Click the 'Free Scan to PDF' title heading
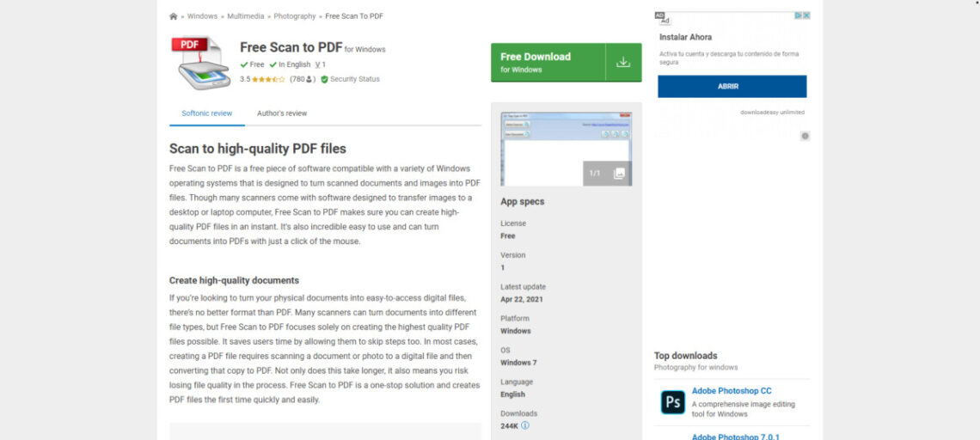This screenshot has height=440, width=980. (x=291, y=47)
